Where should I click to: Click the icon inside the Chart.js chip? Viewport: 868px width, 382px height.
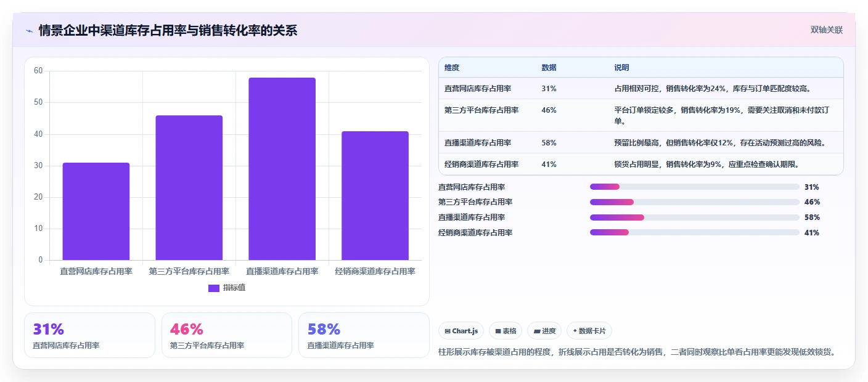coord(448,331)
